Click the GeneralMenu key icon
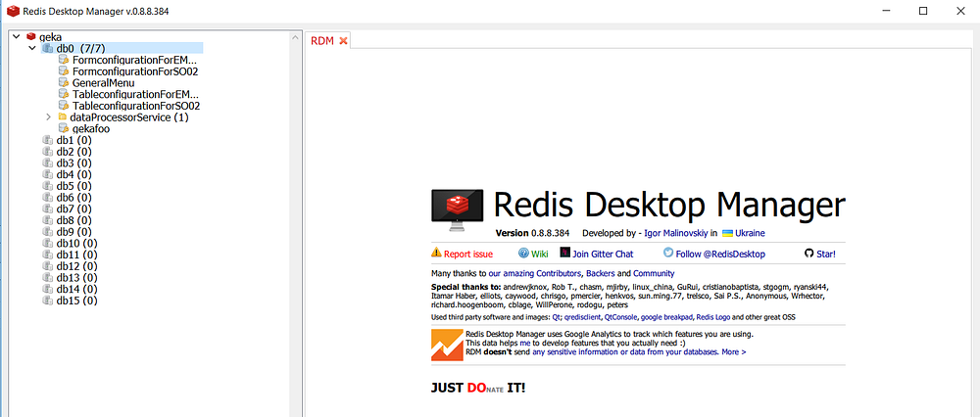 [63, 83]
